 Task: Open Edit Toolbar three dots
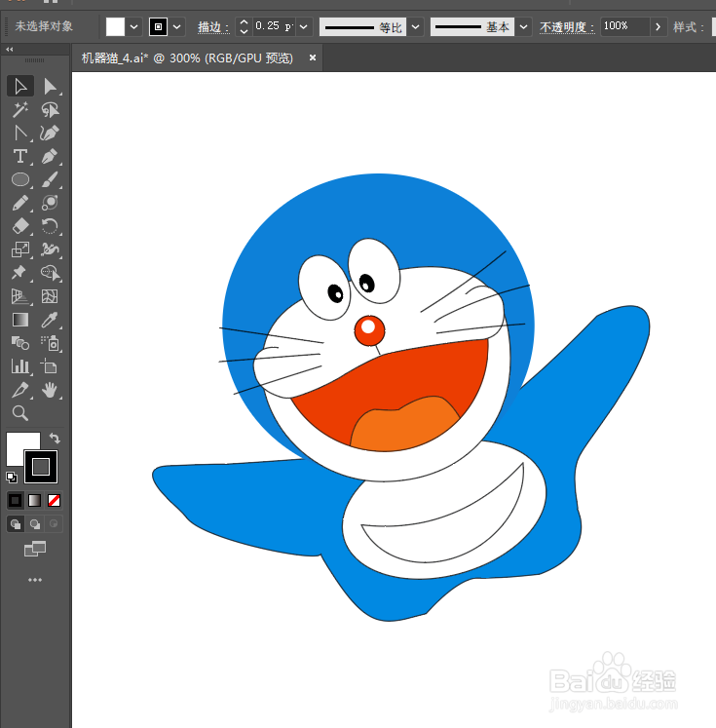(x=35, y=580)
